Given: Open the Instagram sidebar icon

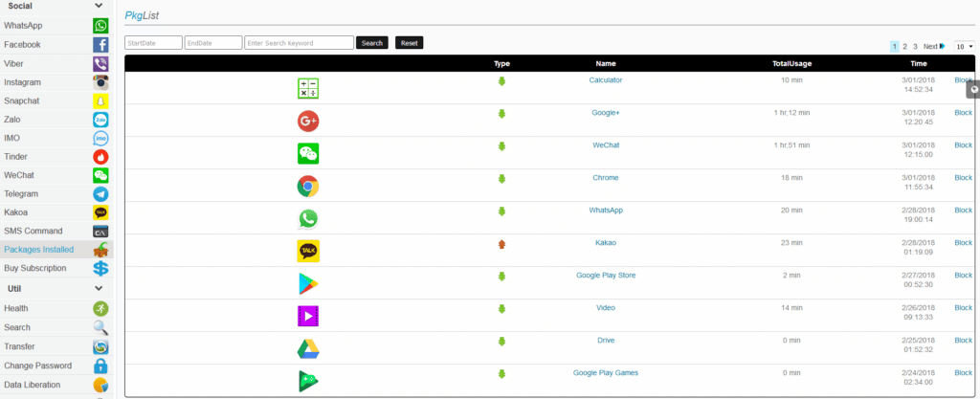Looking at the screenshot, I should [x=100, y=81].
